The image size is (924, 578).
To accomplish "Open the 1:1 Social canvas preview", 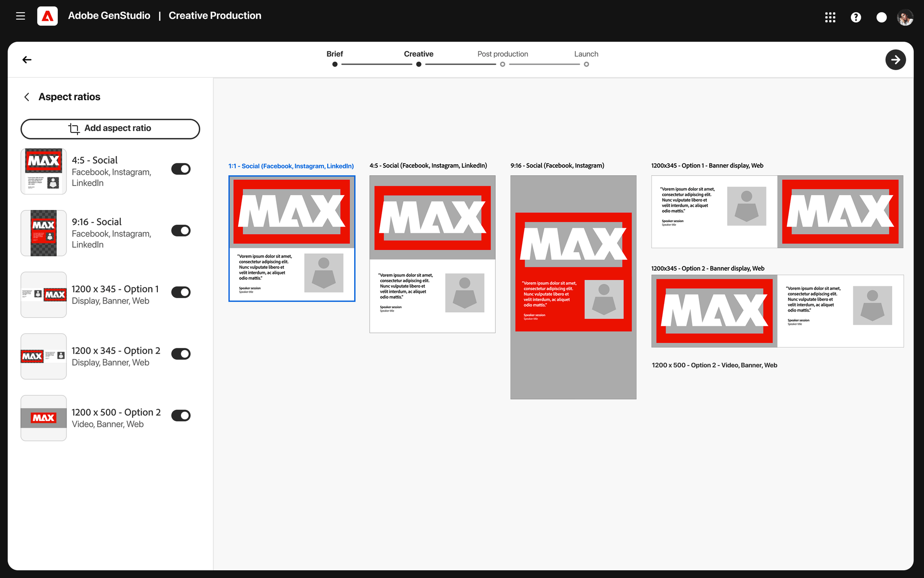I will click(x=292, y=238).
